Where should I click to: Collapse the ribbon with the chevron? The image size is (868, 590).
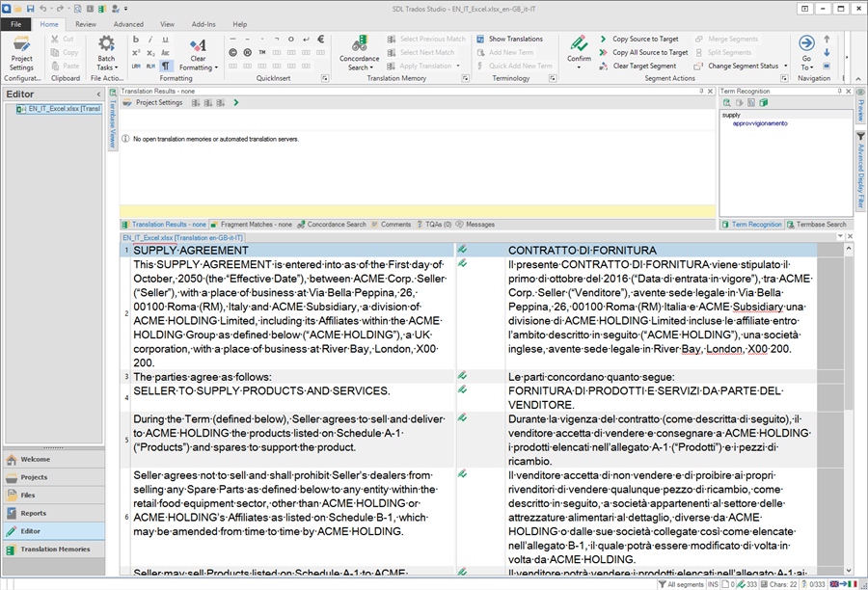point(858,79)
